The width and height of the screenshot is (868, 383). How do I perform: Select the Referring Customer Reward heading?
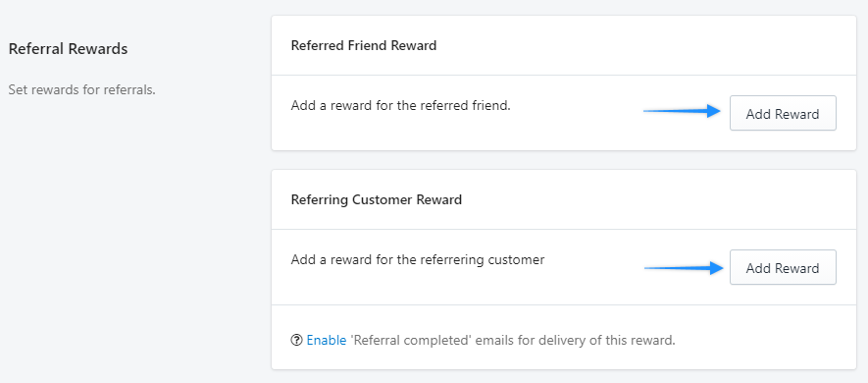377,199
